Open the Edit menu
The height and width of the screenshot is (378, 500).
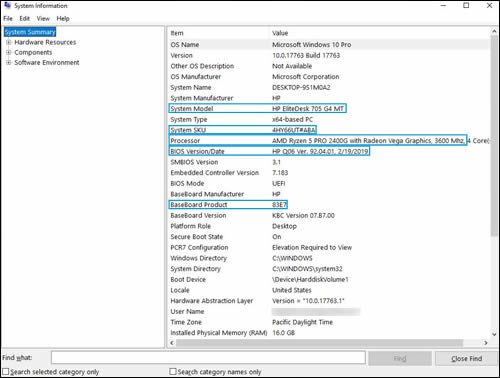pyautogui.click(x=24, y=19)
